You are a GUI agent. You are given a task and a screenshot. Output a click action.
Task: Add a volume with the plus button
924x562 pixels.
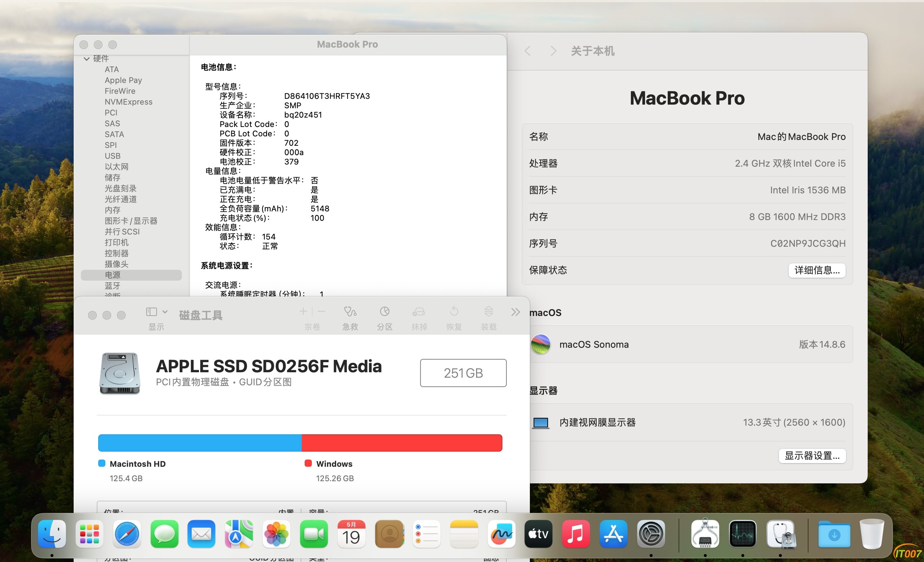[x=303, y=311]
